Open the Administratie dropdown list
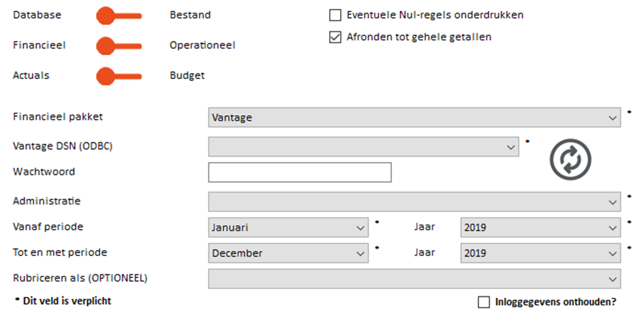This screenshot has height=331, width=644. (414, 202)
